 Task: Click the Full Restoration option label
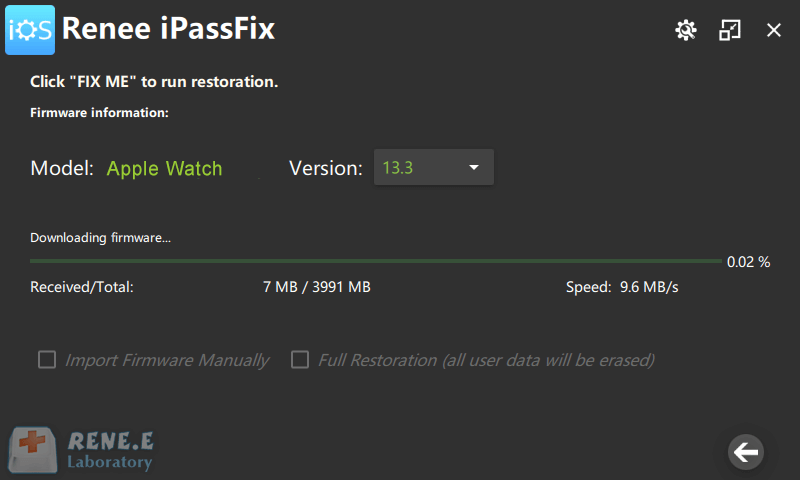coord(486,360)
